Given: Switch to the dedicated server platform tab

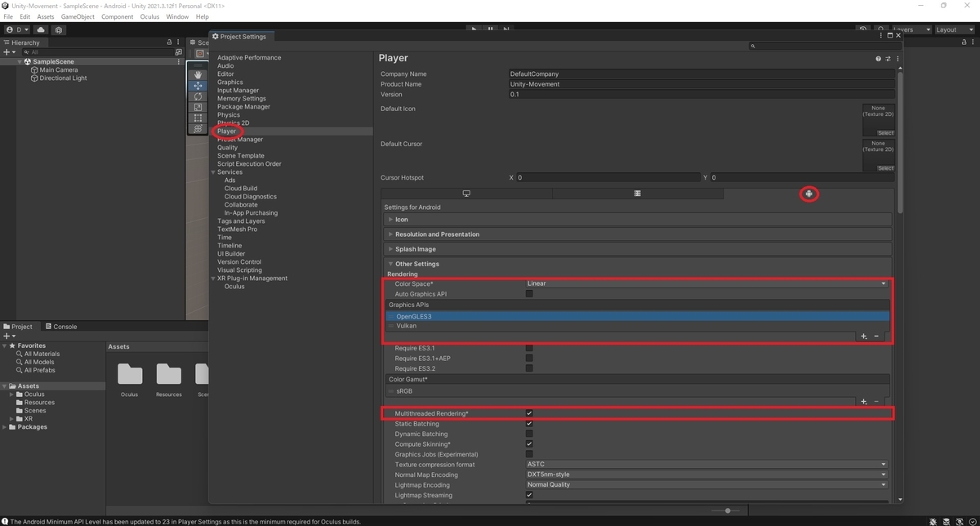Looking at the screenshot, I should coord(637,194).
